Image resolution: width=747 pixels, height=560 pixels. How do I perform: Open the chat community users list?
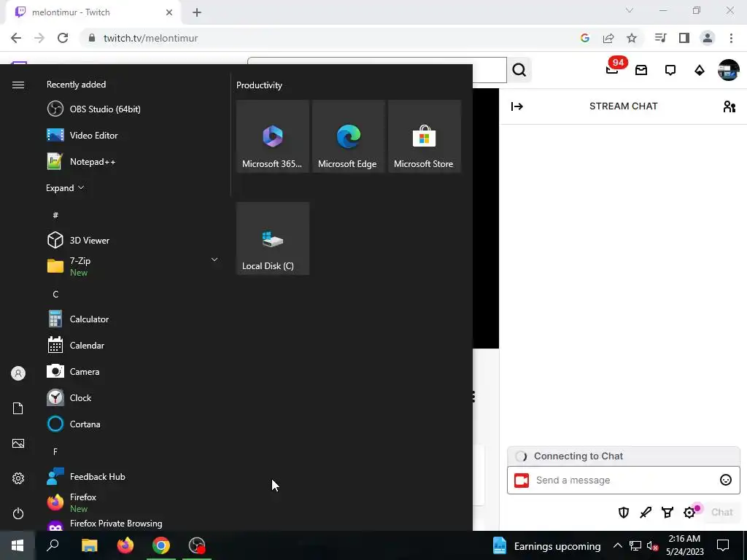tap(729, 106)
